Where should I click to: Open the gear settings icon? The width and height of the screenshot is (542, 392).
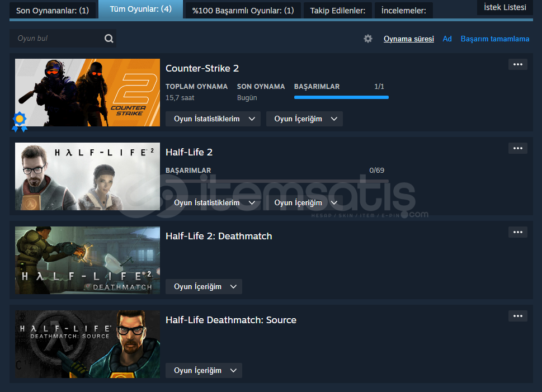point(368,39)
